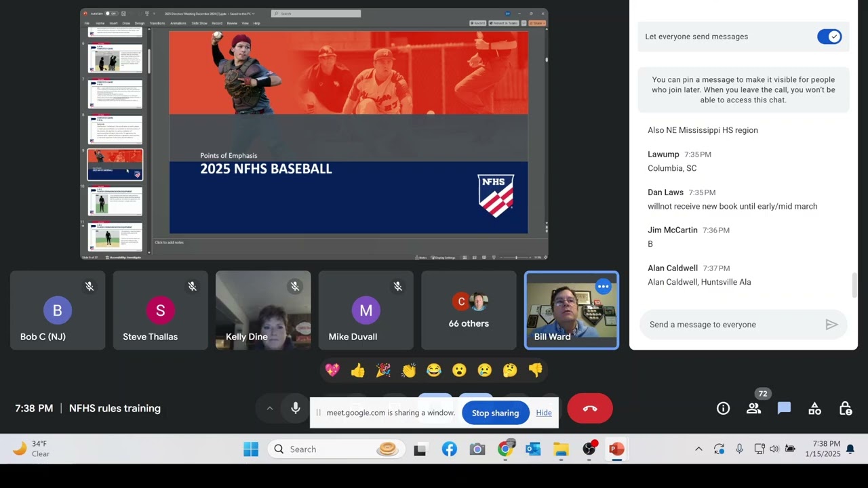The image size is (868, 488).
Task: Leave the call with red hang-up button
Action: (590, 408)
